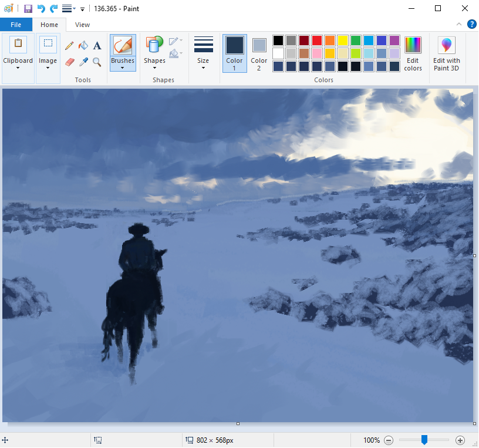This screenshot has height=448, width=479.
Task: Select Color 2 background button
Action: (259, 53)
